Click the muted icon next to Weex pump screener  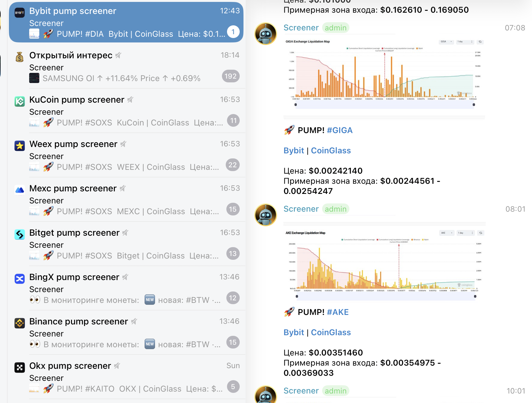(123, 144)
